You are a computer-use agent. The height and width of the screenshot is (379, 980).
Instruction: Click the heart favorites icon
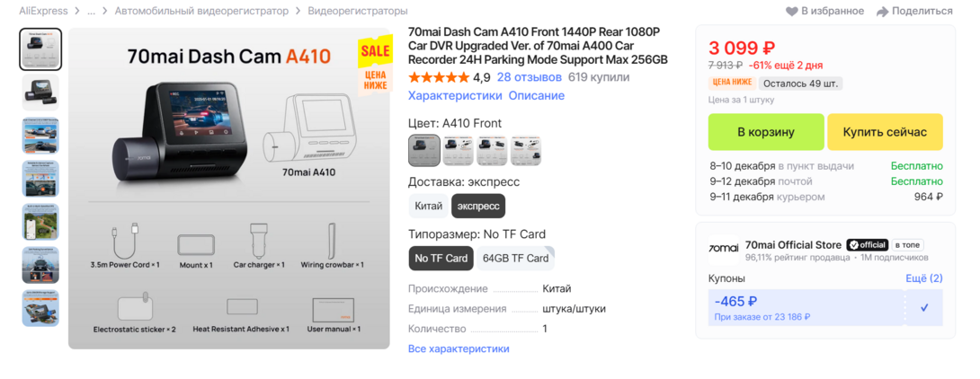[792, 12]
